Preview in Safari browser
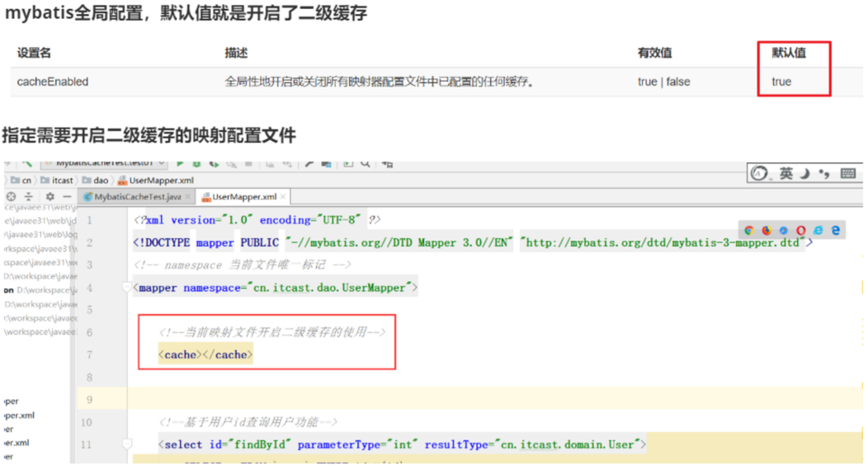The width and height of the screenshot is (868, 469). (x=783, y=230)
